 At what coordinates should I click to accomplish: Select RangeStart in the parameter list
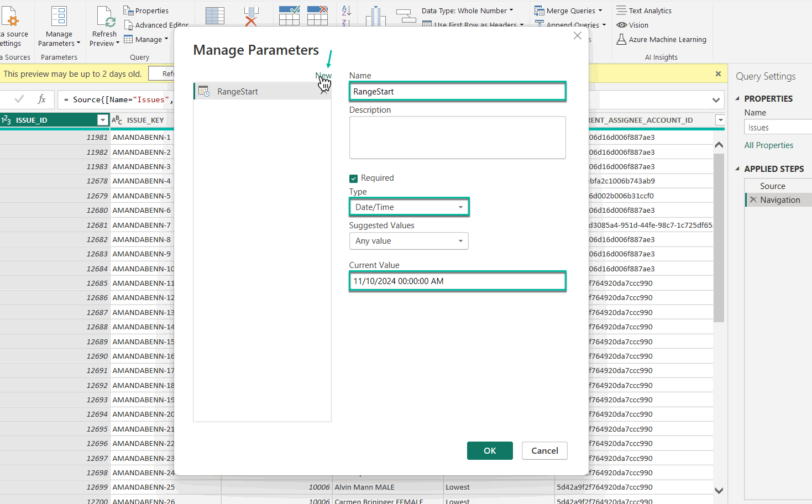[238, 92]
